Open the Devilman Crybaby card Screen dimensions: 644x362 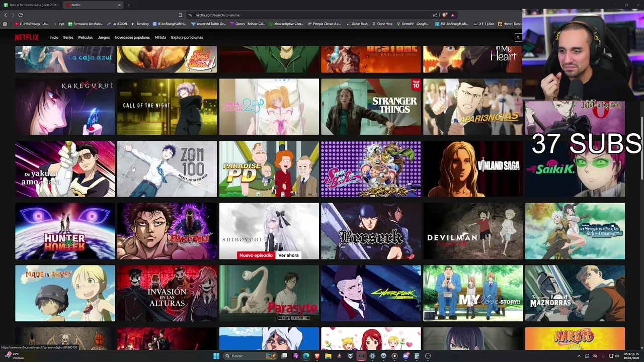473,231
